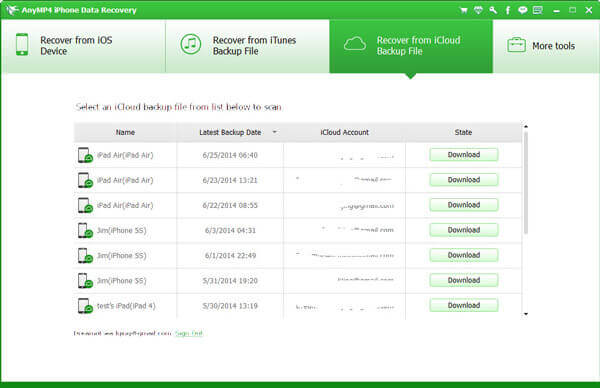
Task: Download the backup dated 5/31/2014 19:20
Action: [464, 280]
